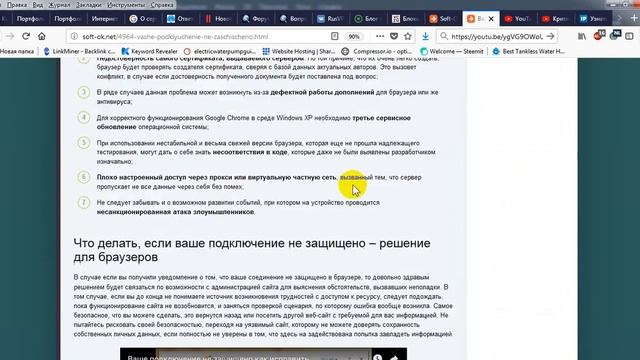Viewport: 640px width, 360px height.
Task: Focus the search box containing youtu.be link
Action: 497,37
